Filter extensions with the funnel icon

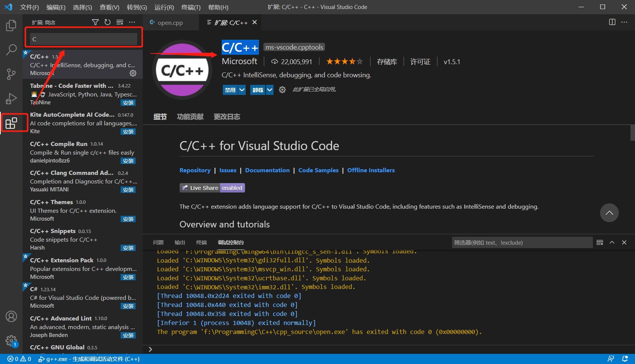[x=95, y=22]
